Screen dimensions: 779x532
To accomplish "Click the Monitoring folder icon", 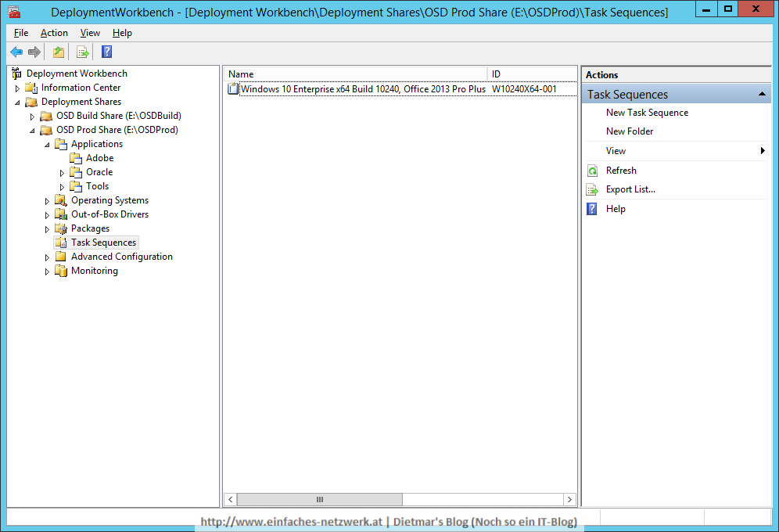I will coord(61,271).
